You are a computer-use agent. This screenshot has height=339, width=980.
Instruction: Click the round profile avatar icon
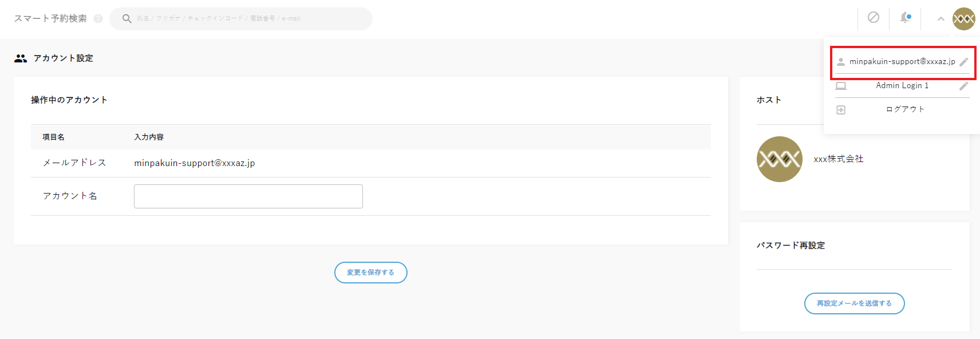(x=963, y=19)
